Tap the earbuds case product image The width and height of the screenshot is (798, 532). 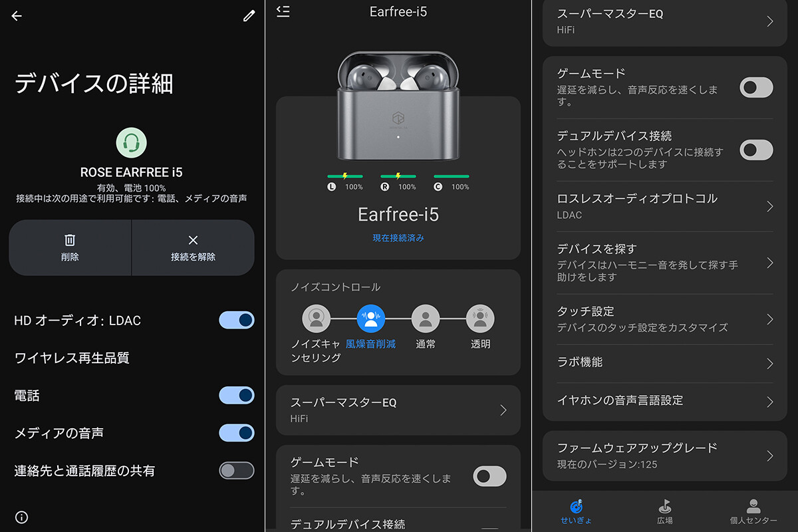click(x=398, y=106)
